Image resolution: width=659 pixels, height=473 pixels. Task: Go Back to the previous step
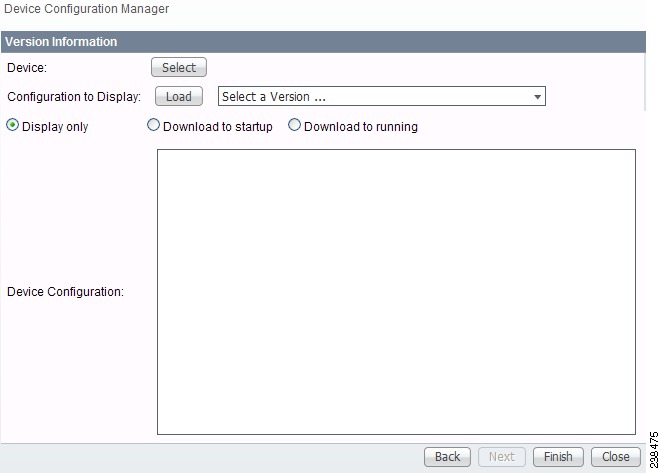[447, 457]
